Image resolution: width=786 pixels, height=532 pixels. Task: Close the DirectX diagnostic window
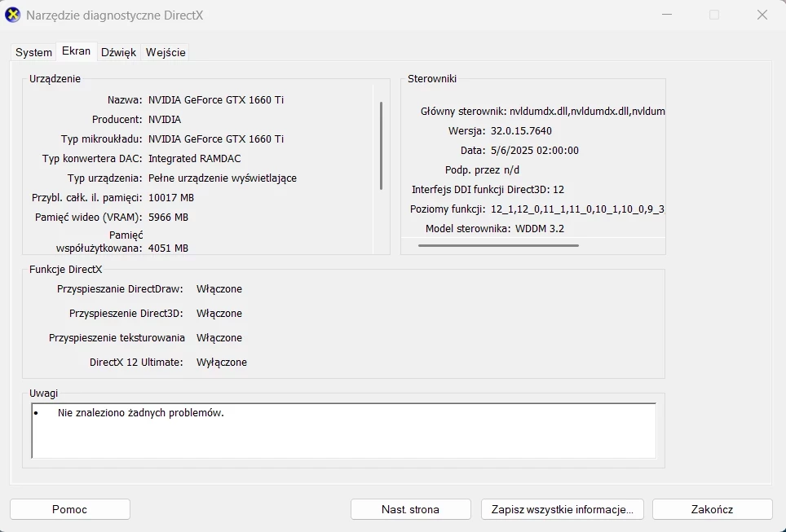point(762,15)
